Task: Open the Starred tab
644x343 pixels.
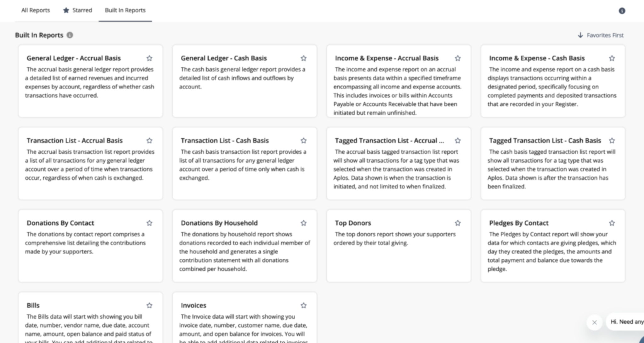Action: click(x=77, y=10)
